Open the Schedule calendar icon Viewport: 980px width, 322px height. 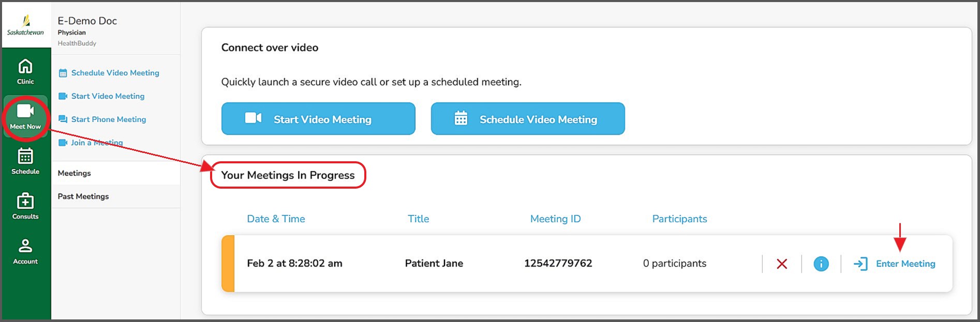tap(25, 156)
